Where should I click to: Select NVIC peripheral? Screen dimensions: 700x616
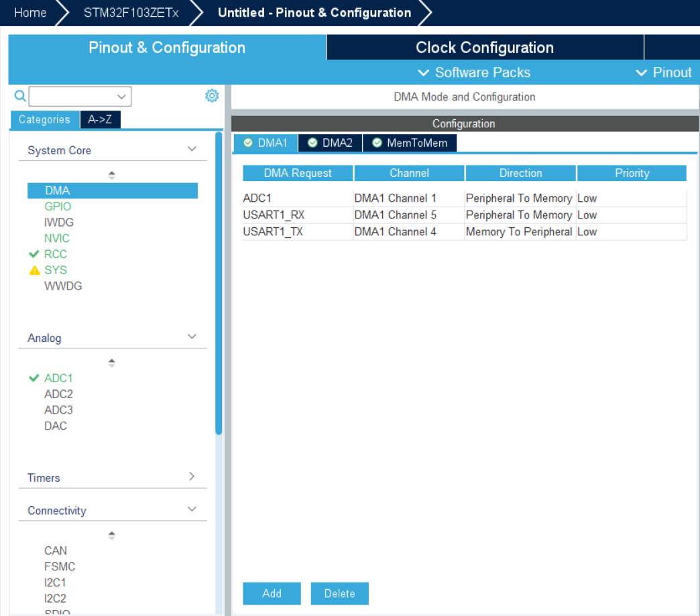click(57, 239)
